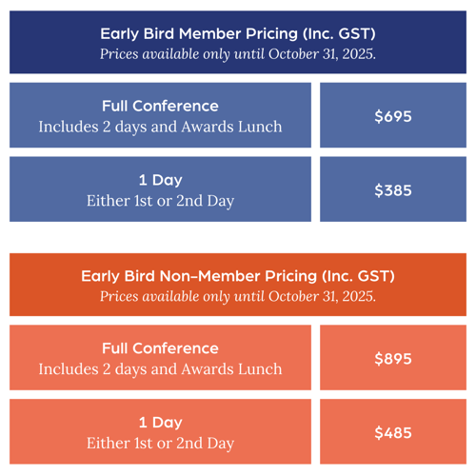The width and height of the screenshot is (476, 476).
Task: Click 'October 31, 2025' in the navy banner
Action: pyautogui.click(x=321, y=54)
